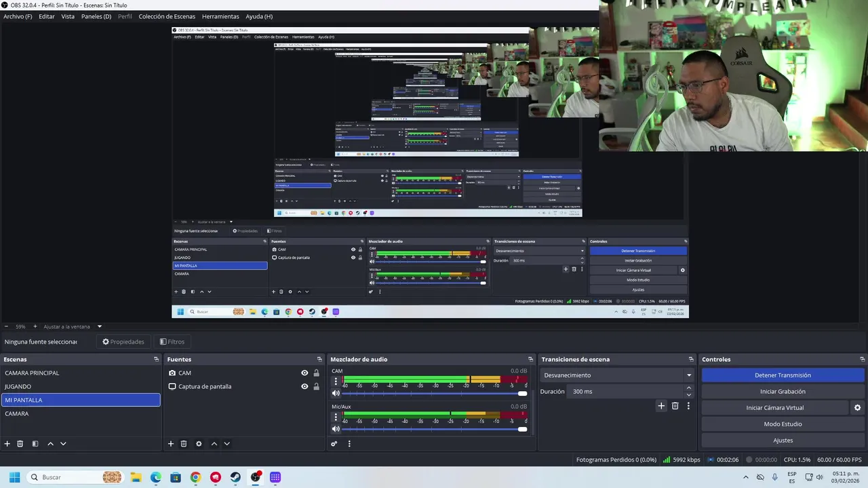Zoom out preview with minus icon

[x=6, y=327]
